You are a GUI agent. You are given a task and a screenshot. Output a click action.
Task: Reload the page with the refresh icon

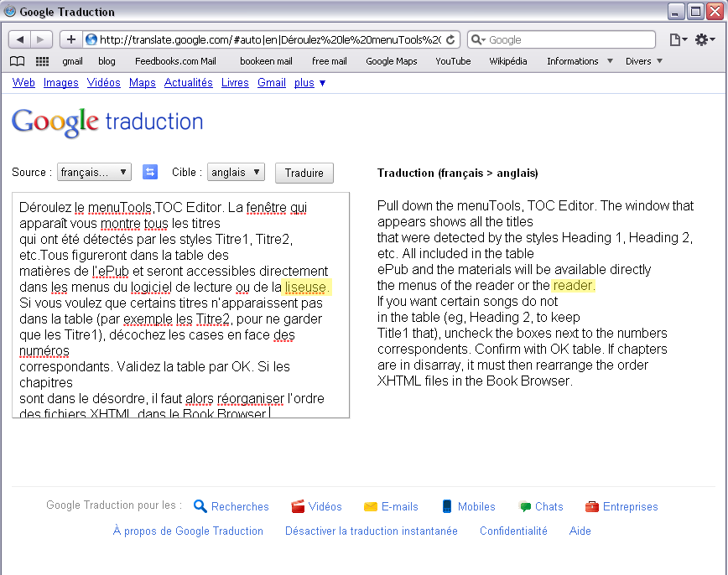[450, 40]
